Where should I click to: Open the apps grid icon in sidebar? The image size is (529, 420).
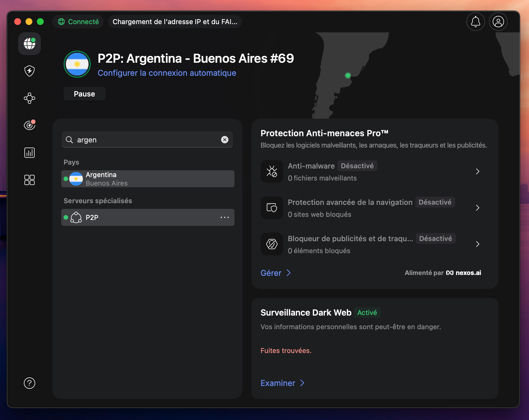click(x=29, y=180)
